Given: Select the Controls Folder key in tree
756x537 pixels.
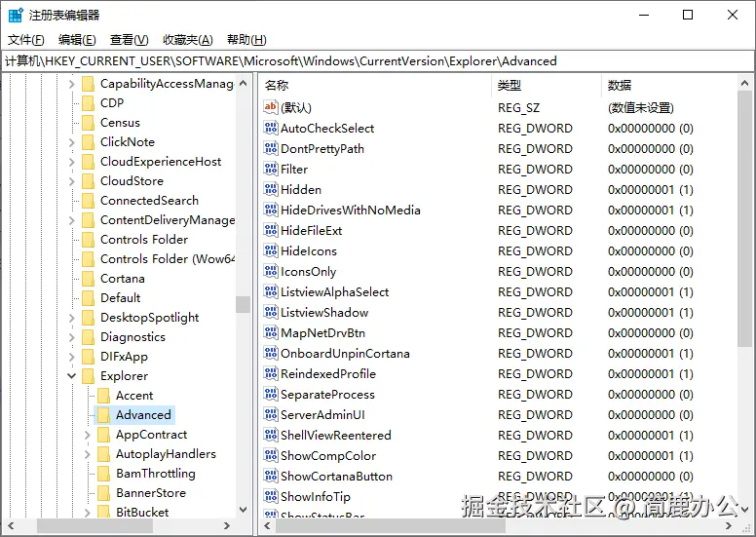Looking at the screenshot, I should 144,240.
